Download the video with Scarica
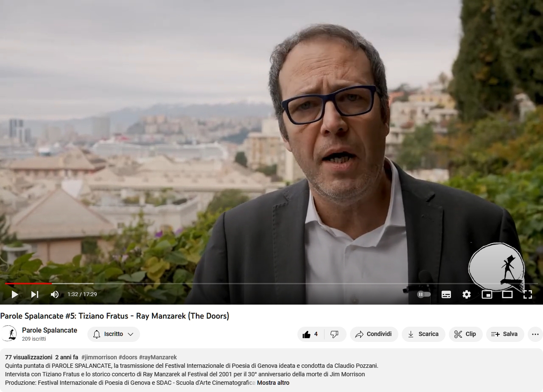The height and width of the screenshot is (392, 543). point(423,334)
